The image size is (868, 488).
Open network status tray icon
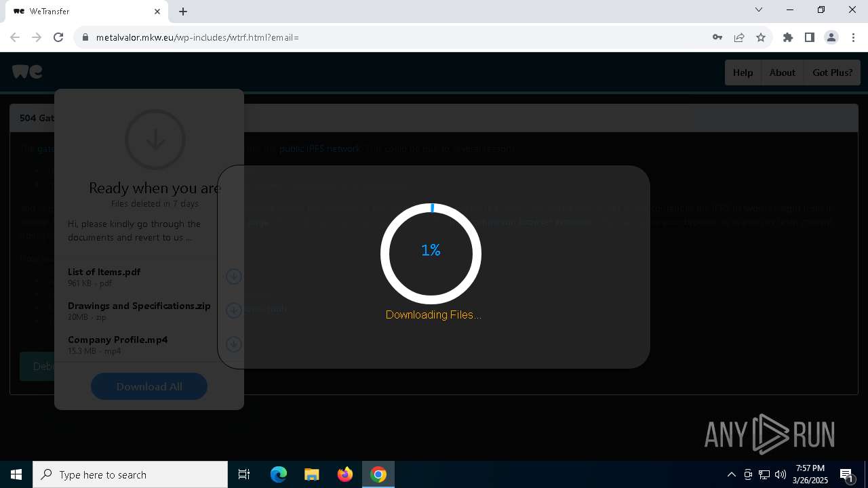point(764,474)
